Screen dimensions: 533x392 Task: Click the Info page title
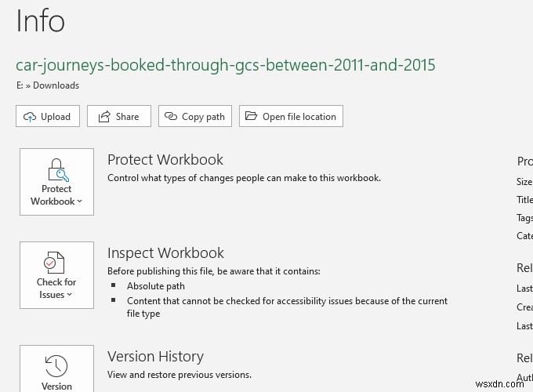click(x=41, y=21)
